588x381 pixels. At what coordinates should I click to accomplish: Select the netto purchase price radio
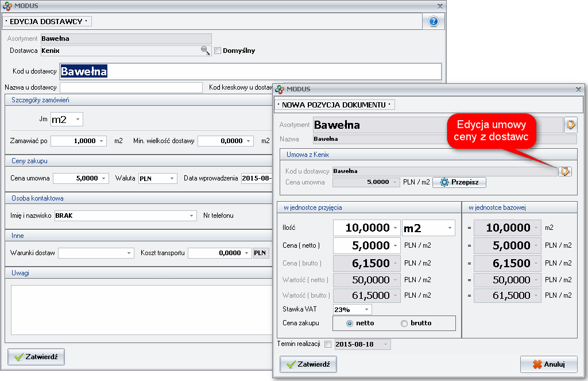point(350,323)
